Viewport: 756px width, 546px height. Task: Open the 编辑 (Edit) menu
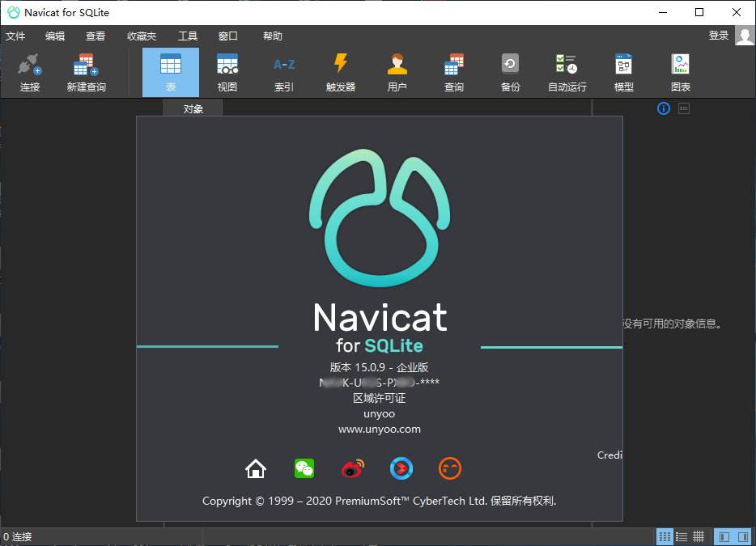tap(55, 36)
